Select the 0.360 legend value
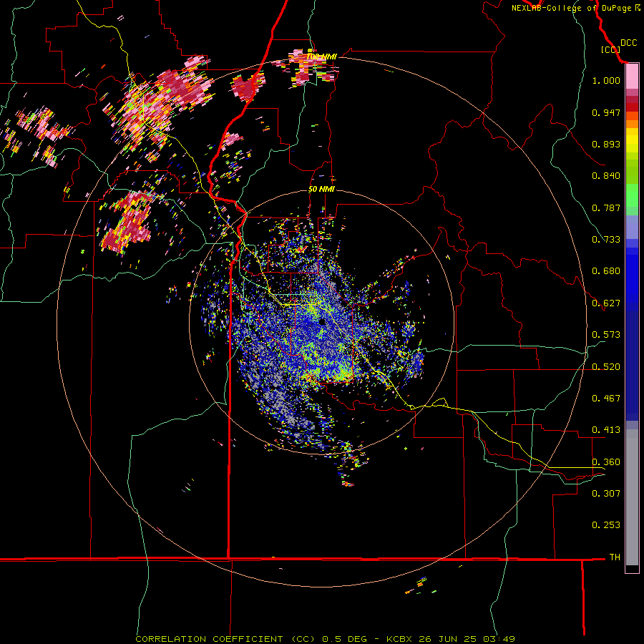The image size is (644, 644). (606, 462)
